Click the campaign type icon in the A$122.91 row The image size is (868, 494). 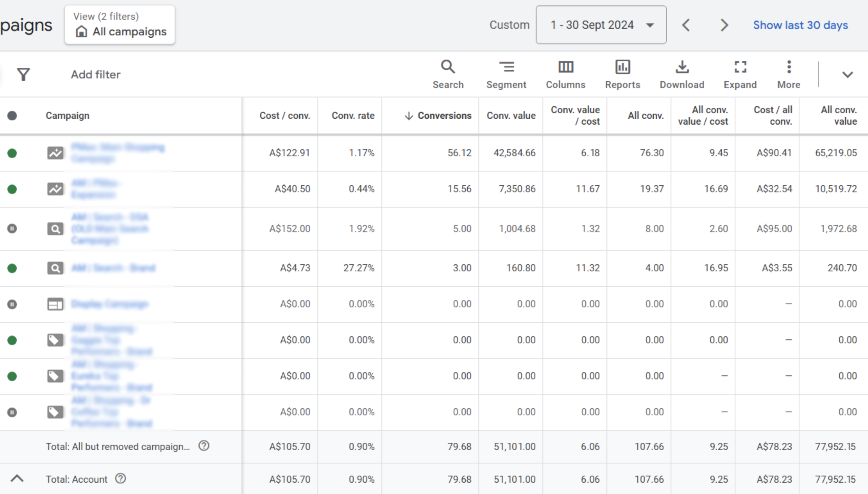tap(55, 153)
